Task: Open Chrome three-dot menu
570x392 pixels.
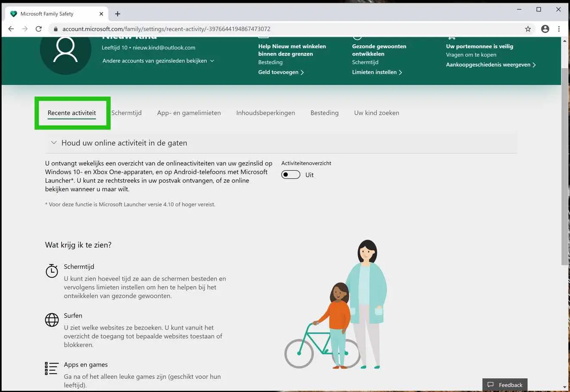Action: (x=559, y=29)
